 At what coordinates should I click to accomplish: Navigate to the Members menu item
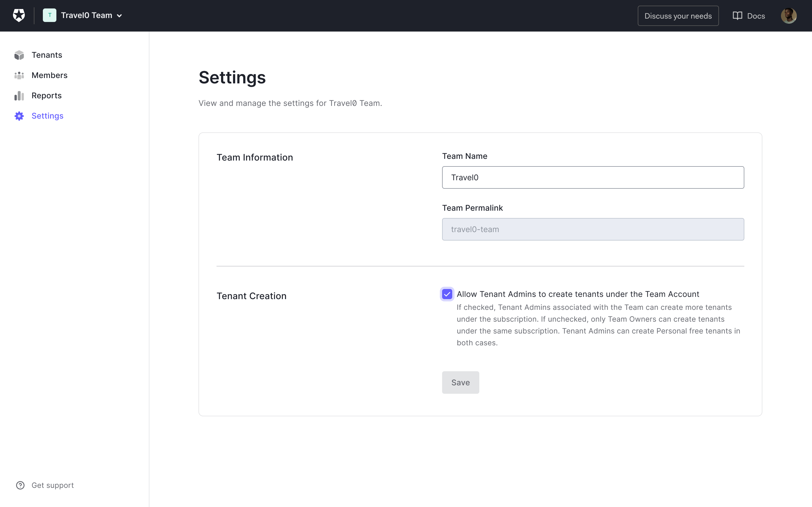coord(50,75)
